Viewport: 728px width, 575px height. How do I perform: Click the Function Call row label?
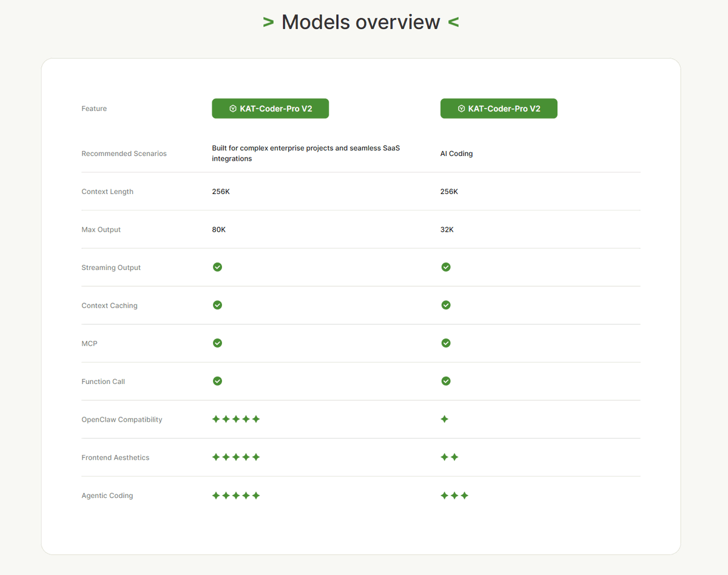[103, 382]
